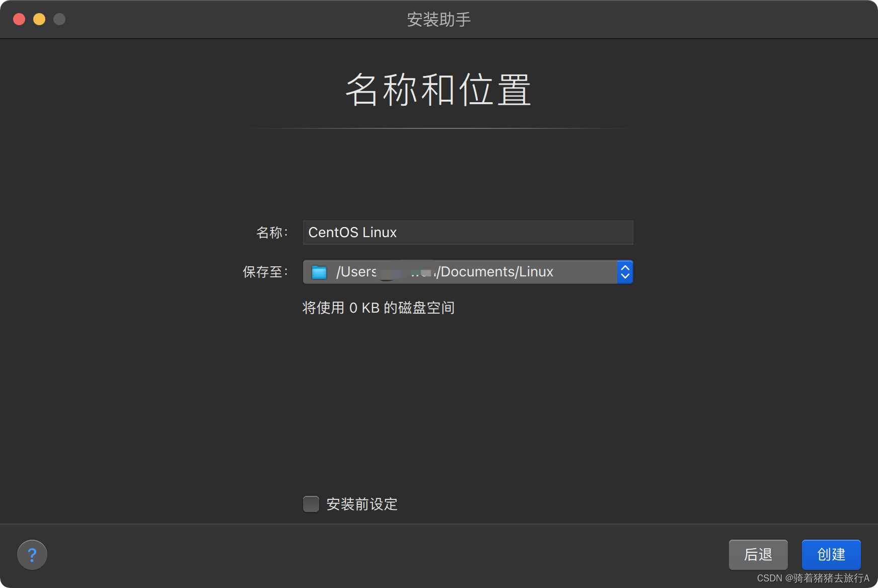Minimize the 安装助手 window
Viewport: 878px width, 588px height.
(x=39, y=19)
